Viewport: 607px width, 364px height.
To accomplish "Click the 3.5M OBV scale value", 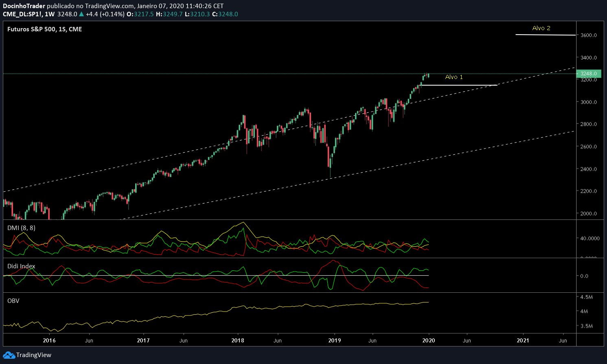I will [586, 326].
